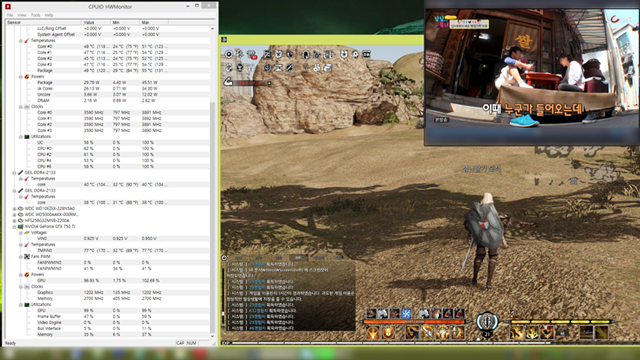640x360 pixels.
Task: Select the Video Engine row
Action: point(108,322)
